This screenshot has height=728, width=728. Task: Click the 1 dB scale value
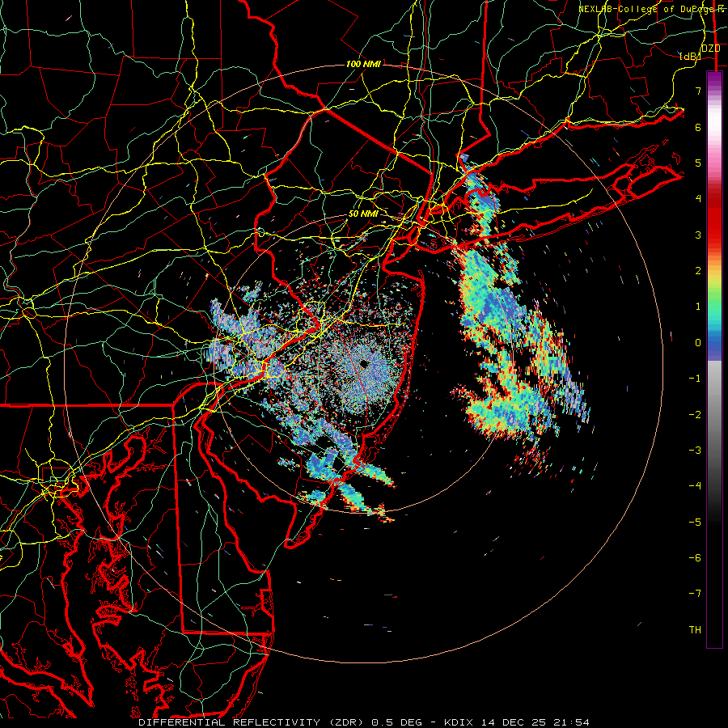pyautogui.click(x=698, y=307)
